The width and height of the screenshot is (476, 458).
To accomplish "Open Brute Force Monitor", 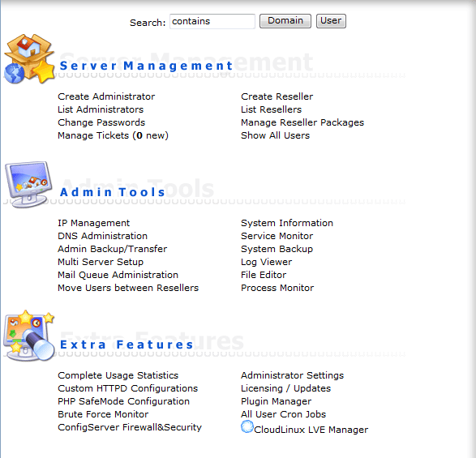I will [x=103, y=414].
